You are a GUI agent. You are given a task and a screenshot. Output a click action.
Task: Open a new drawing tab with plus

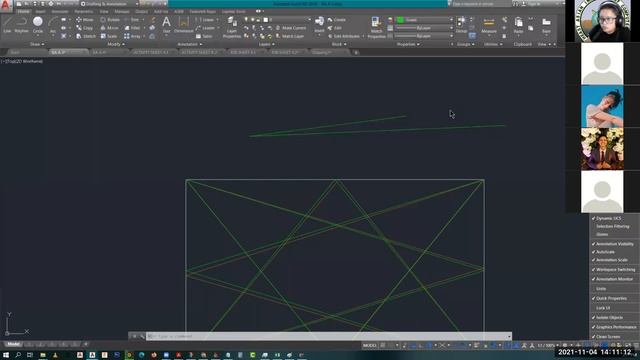click(356, 52)
